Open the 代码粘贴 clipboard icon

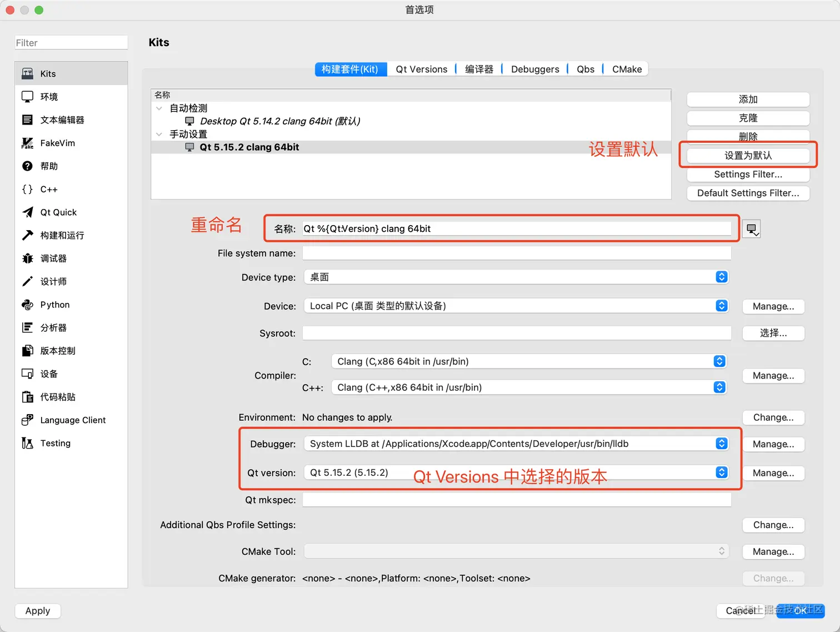tap(27, 397)
